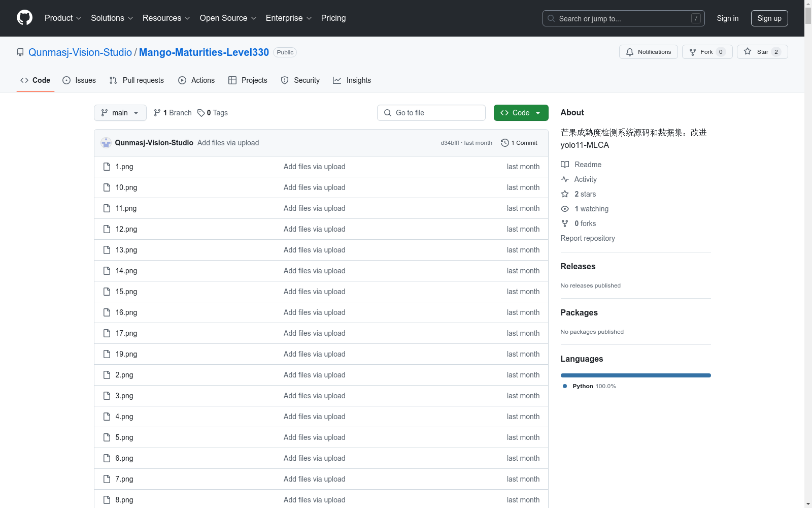Open the Actions tab
This screenshot has width=812, height=508.
pyautogui.click(x=196, y=80)
